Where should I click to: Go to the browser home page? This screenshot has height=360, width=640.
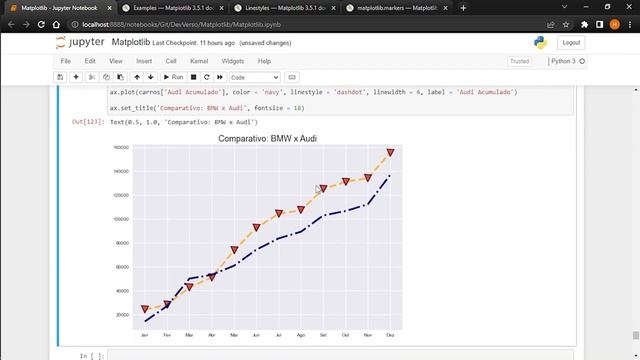(56, 24)
